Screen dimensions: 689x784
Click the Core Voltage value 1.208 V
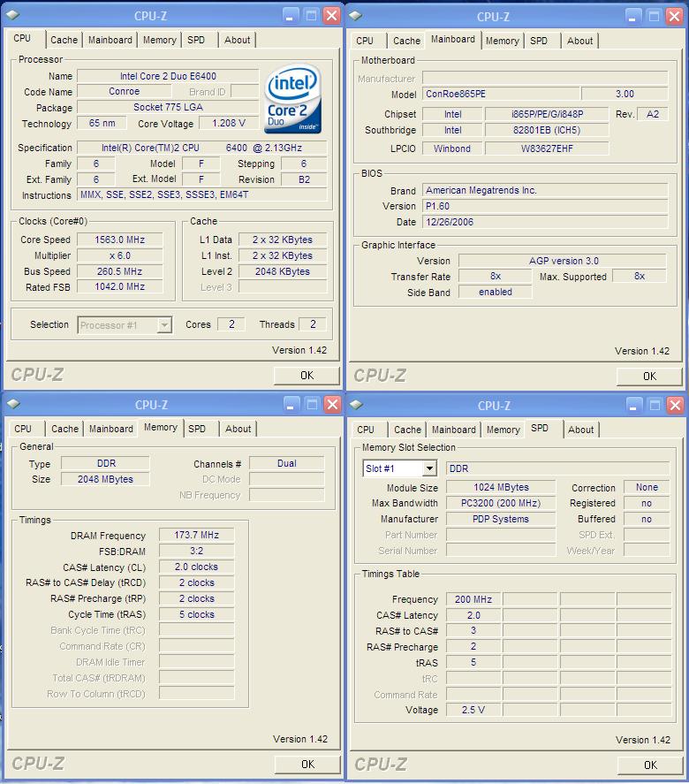pos(229,123)
